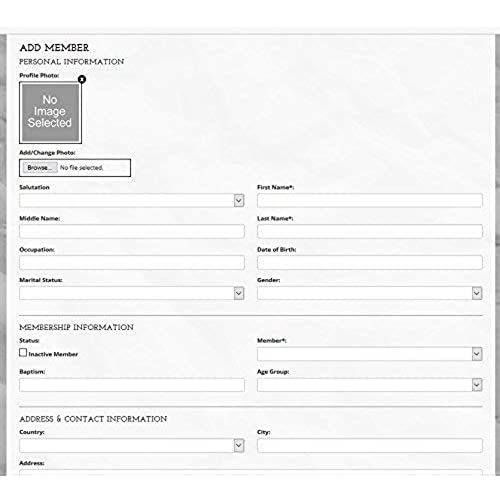Viewport: 500px width, 500px height.
Task: Open the Age Group dropdown
Action: pyautogui.click(x=370, y=385)
